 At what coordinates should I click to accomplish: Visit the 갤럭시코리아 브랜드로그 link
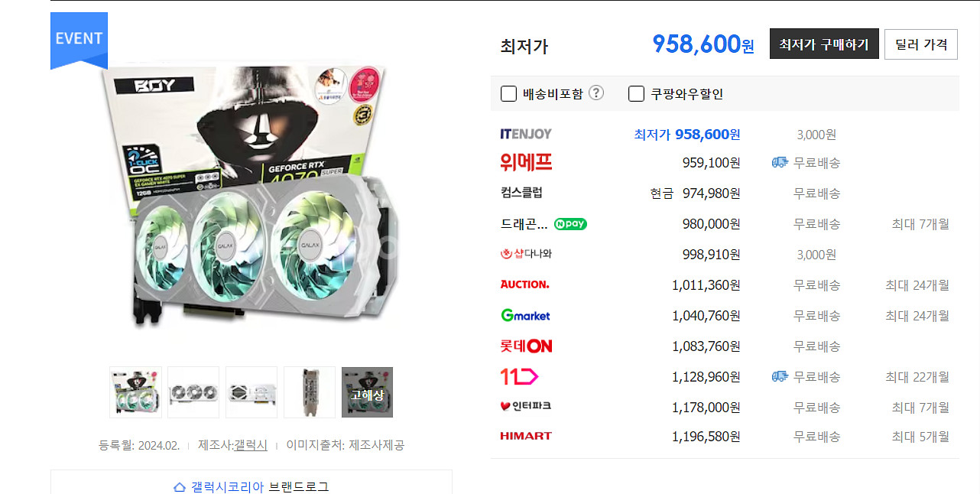251,486
